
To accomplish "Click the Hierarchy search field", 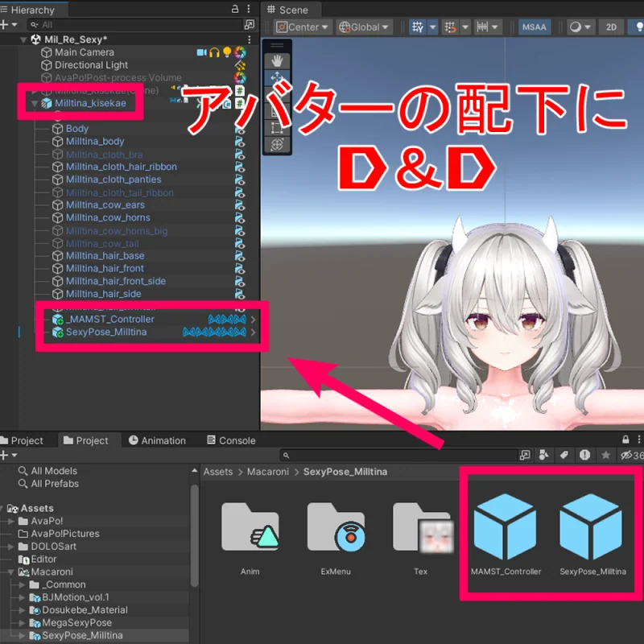I will [x=135, y=25].
